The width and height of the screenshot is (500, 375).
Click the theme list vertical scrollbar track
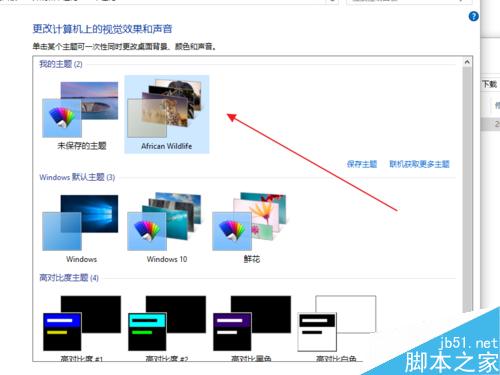click(x=467, y=190)
